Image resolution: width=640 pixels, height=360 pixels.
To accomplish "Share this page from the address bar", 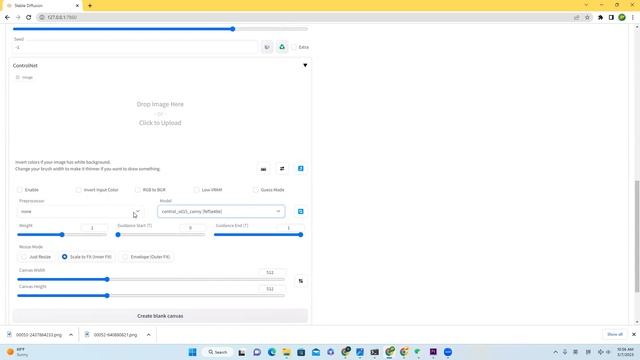I will [x=577, y=18].
